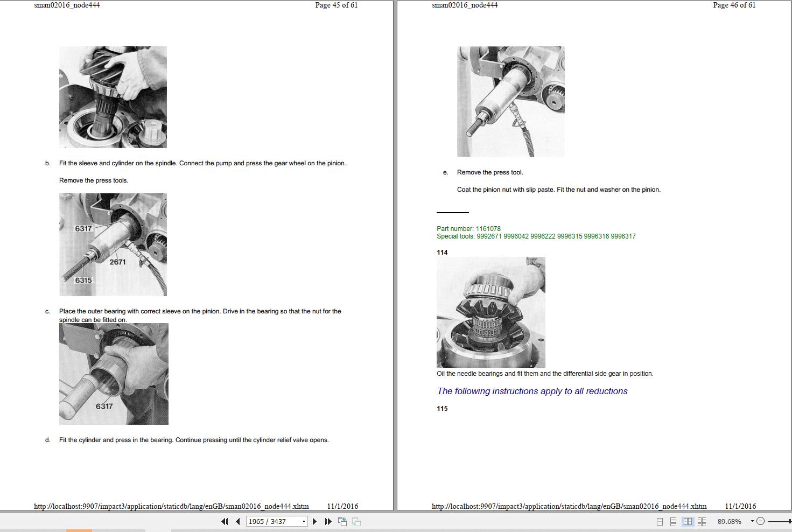Click 'Place the outer bearing with correct sleeve' text
The height and width of the screenshot is (532, 792).
pos(200,316)
